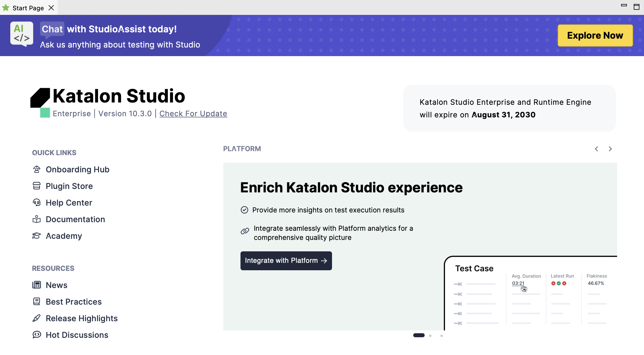Click the Documentation book icon
Image resolution: width=644 pixels, height=355 pixels.
(x=37, y=219)
